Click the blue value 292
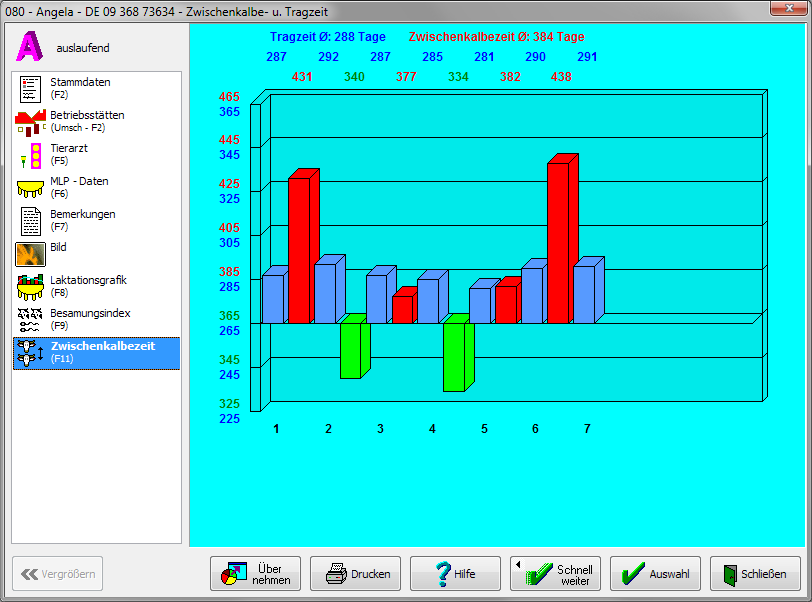This screenshot has width=812, height=602. point(328,57)
